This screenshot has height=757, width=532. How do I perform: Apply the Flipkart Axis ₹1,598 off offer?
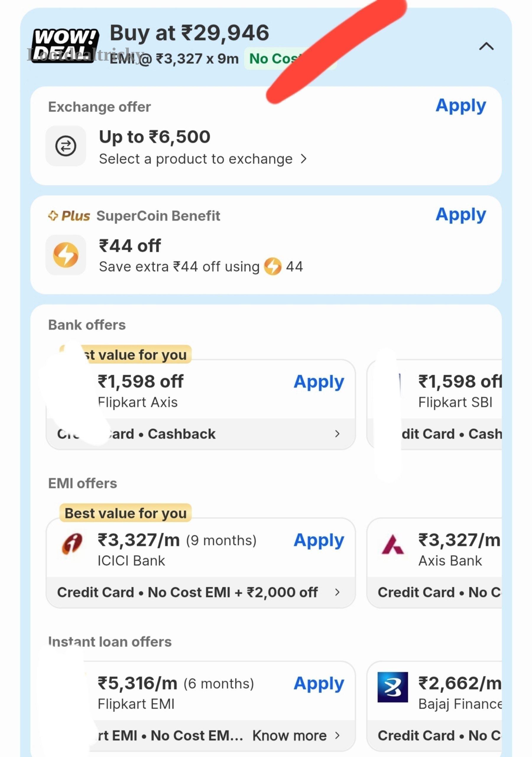[x=319, y=382]
